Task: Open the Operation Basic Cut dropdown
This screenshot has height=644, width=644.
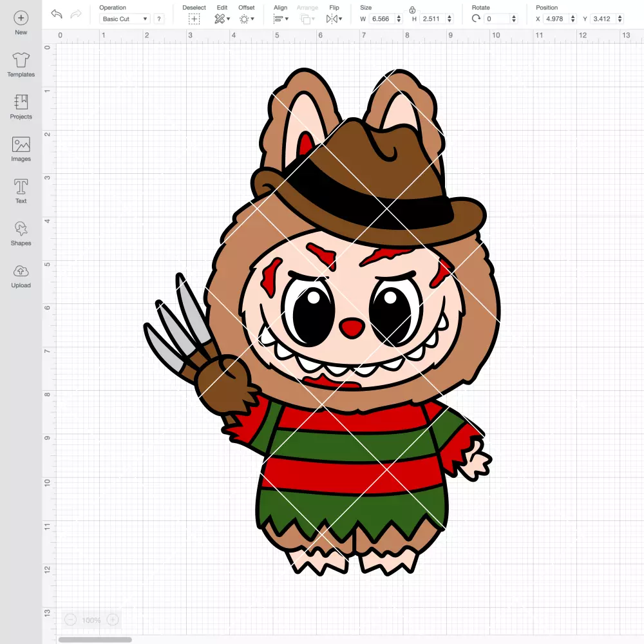Action: tap(125, 19)
